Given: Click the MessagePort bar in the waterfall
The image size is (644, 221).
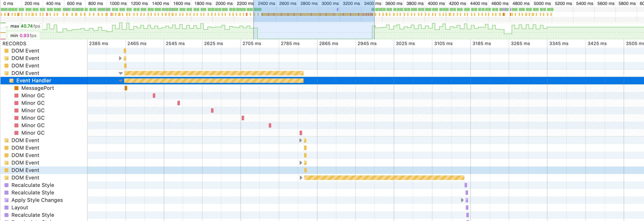Looking at the screenshot, I should (x=126, y=88).
